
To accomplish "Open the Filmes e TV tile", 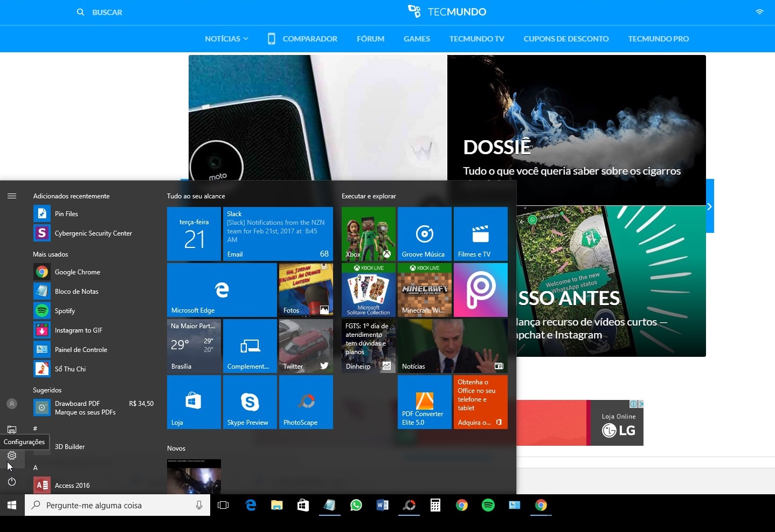I will (x=481, y=234).
